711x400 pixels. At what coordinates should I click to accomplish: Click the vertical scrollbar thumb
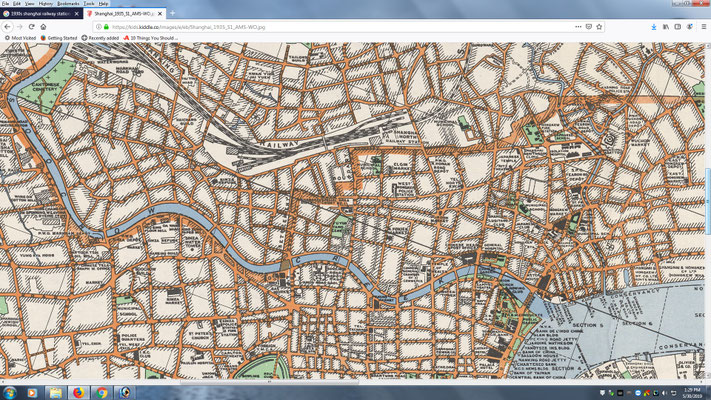click(708, 200)
